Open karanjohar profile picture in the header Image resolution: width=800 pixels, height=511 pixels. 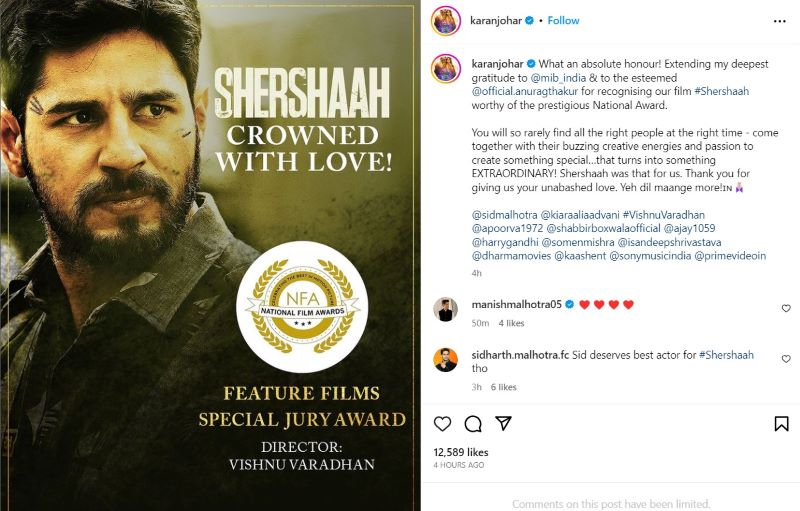tap(446, 21)
